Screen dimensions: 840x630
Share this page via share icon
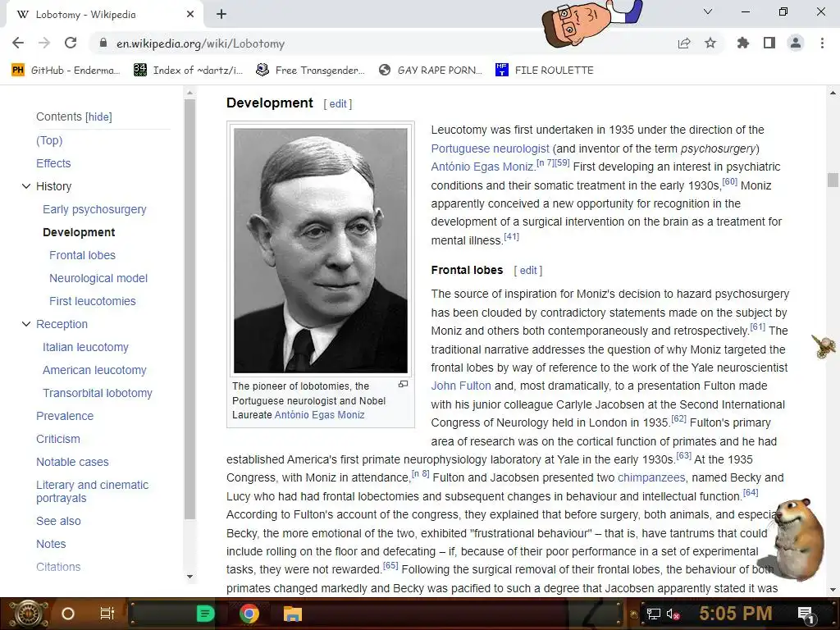pyautogui.click(x=684, y=43)
